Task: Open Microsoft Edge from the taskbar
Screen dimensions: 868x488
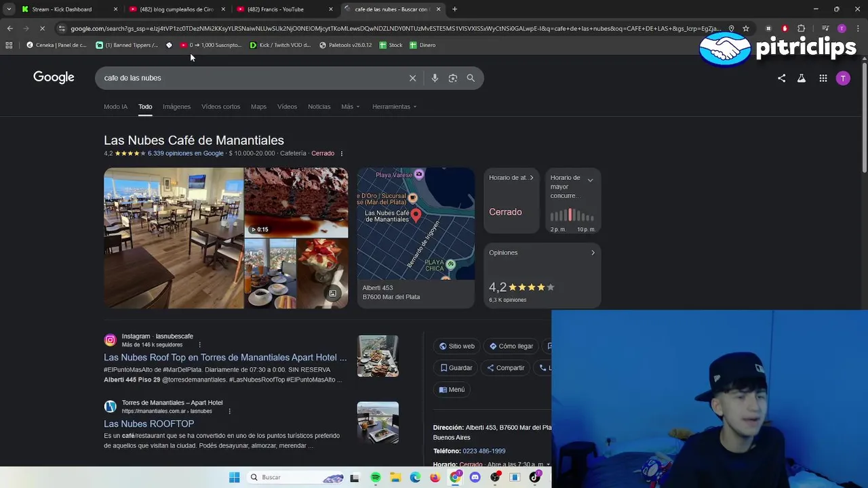Action: tap(415, 477)
